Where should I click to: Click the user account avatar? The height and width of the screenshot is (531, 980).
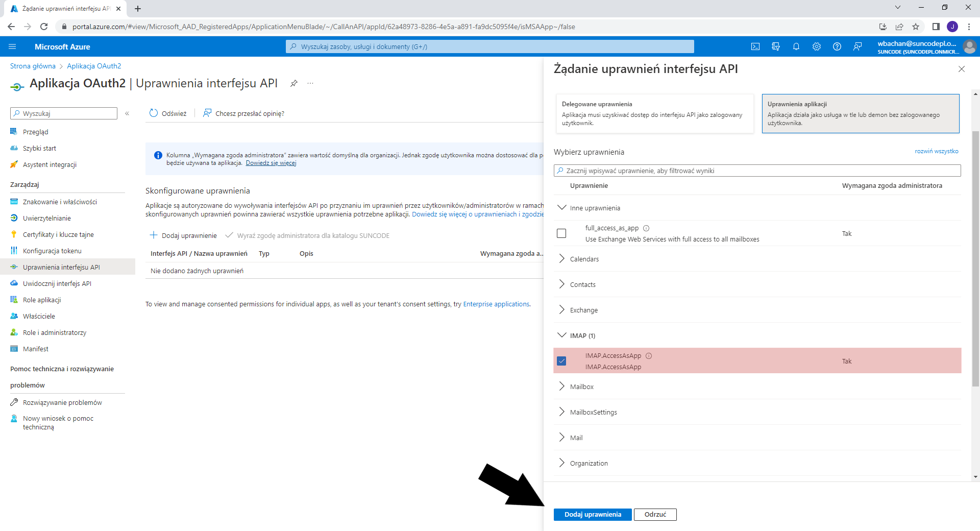click(969, 46)
